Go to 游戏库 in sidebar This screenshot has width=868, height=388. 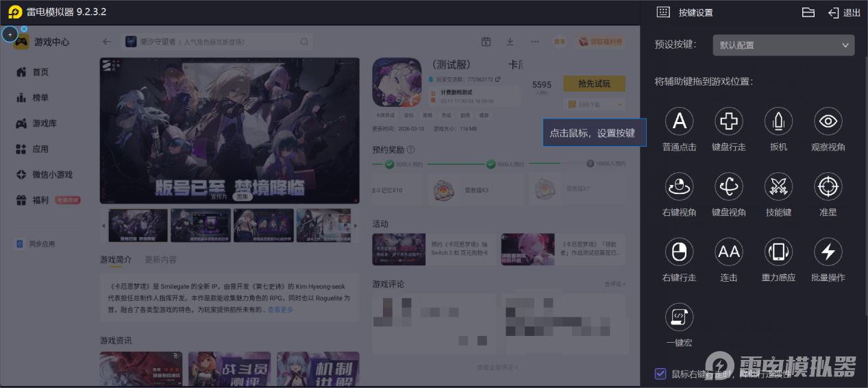pos(36,123)
